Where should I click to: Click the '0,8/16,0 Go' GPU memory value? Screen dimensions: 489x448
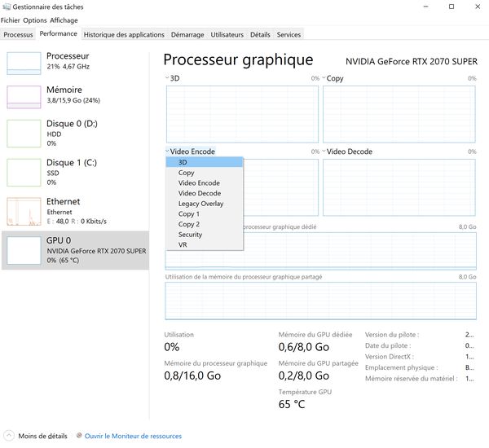[x=192, y=376]
